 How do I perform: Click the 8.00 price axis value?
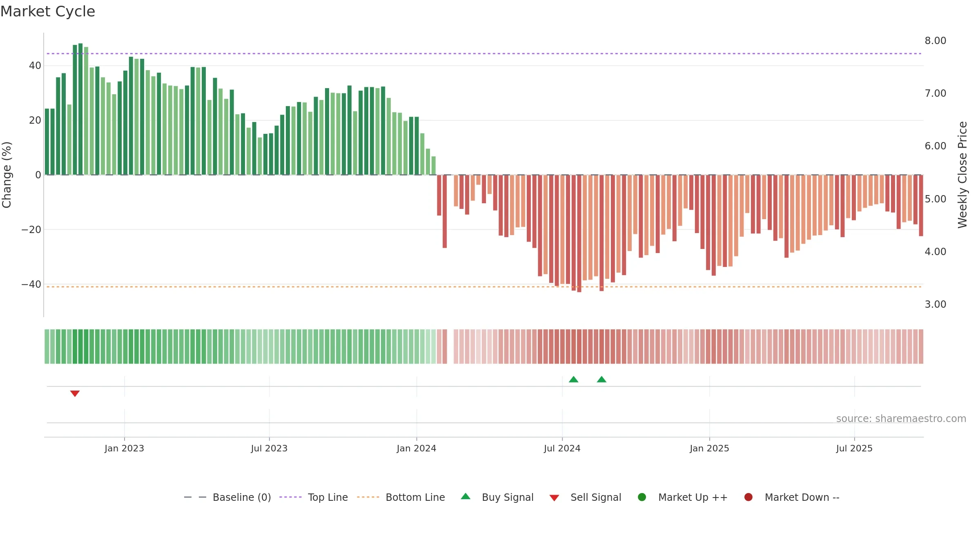point(935,41)
